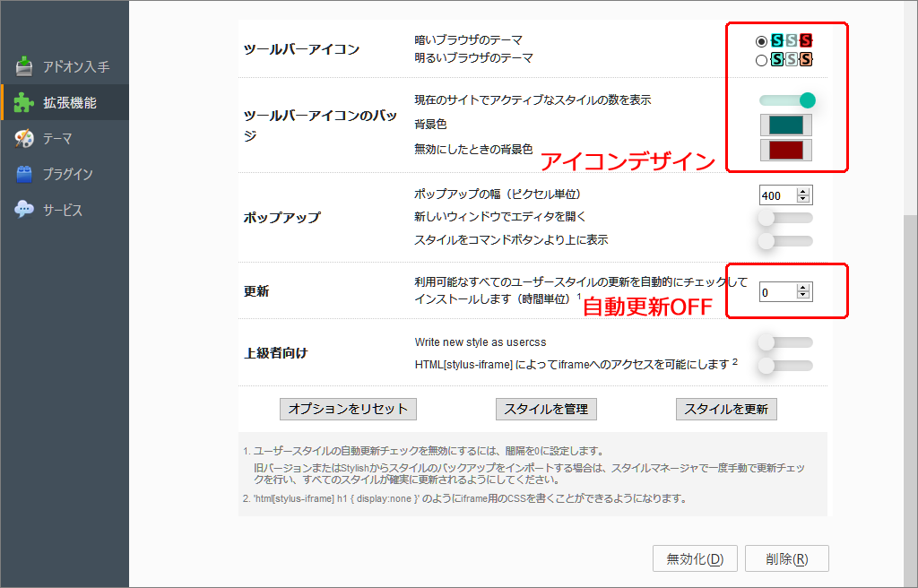
Task: Click the 更新 section heading
Action: 256,291
